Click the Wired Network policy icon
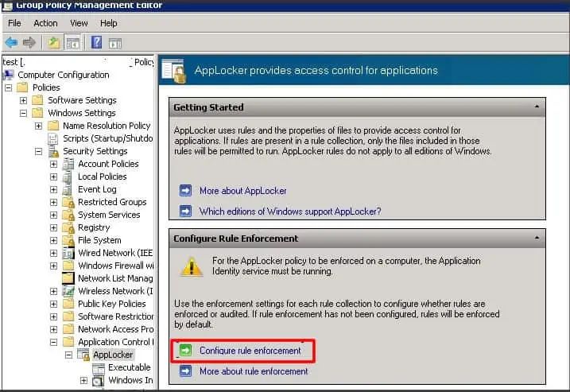The height and width of the screenshot is (392, 570). coord(68,253)
